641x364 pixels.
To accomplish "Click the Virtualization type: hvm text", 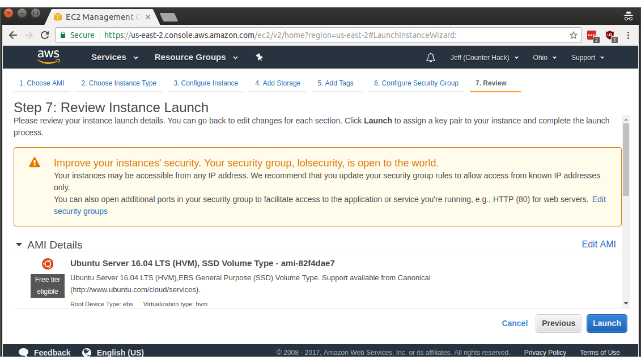I will click(x=175, y=304).
